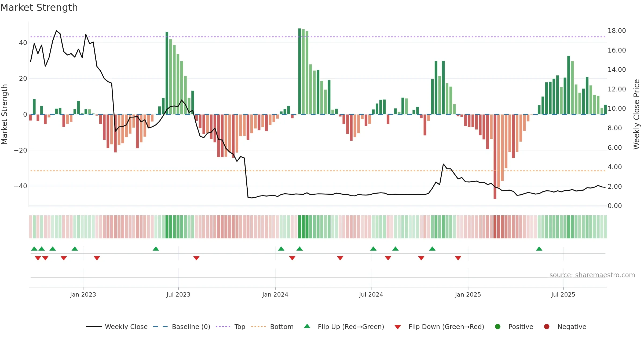Click the 18.00 price axis label

click(x=617, y=31)
